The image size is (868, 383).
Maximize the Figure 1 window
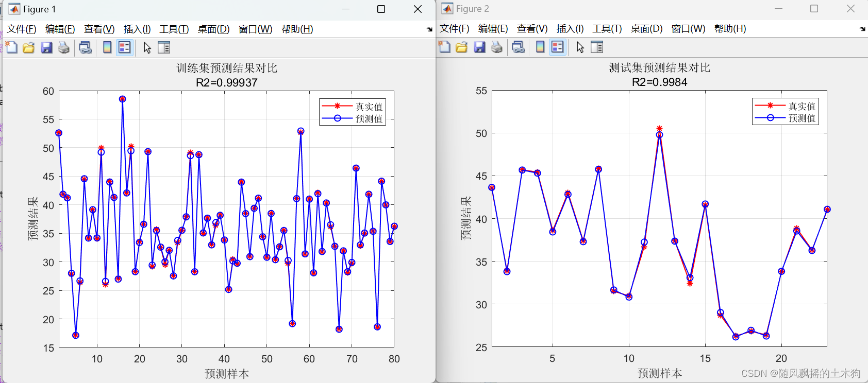[381, 9]
